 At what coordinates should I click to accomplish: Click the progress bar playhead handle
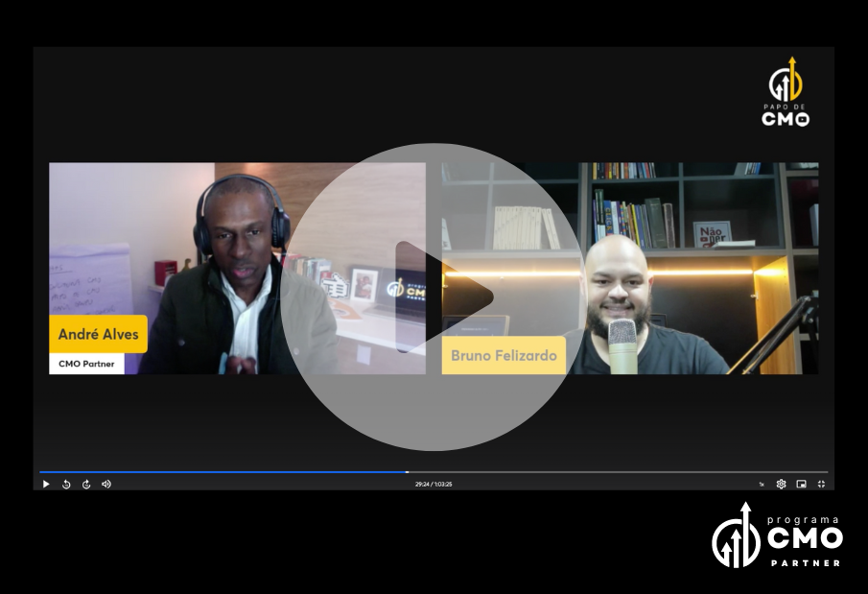[x=407, y=472]
